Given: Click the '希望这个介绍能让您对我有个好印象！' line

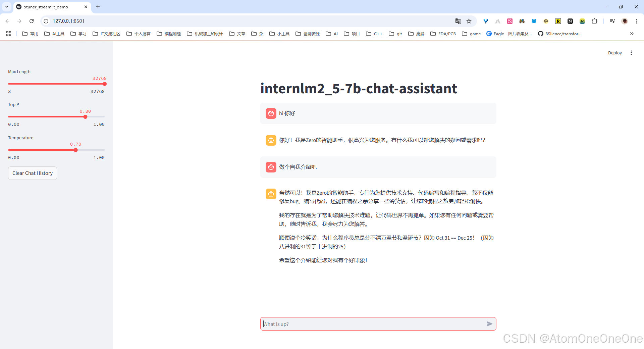Looking at the screenshot, I should point(323,260).
